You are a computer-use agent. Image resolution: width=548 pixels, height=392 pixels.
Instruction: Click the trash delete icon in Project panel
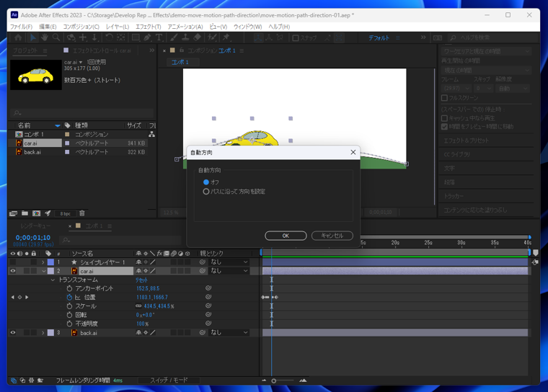click(81, 213)
